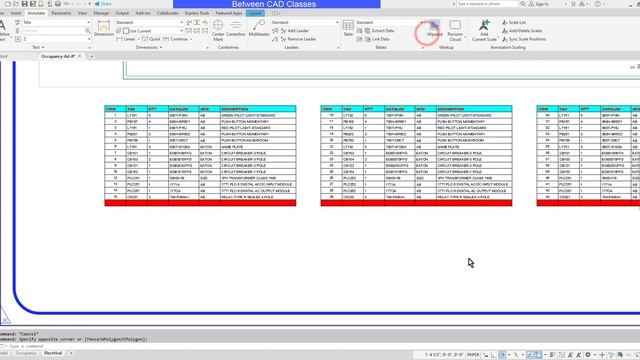Open the Linear dimension dropdown arrow
This screenshot has height=360, width=640.
point(138,39)
